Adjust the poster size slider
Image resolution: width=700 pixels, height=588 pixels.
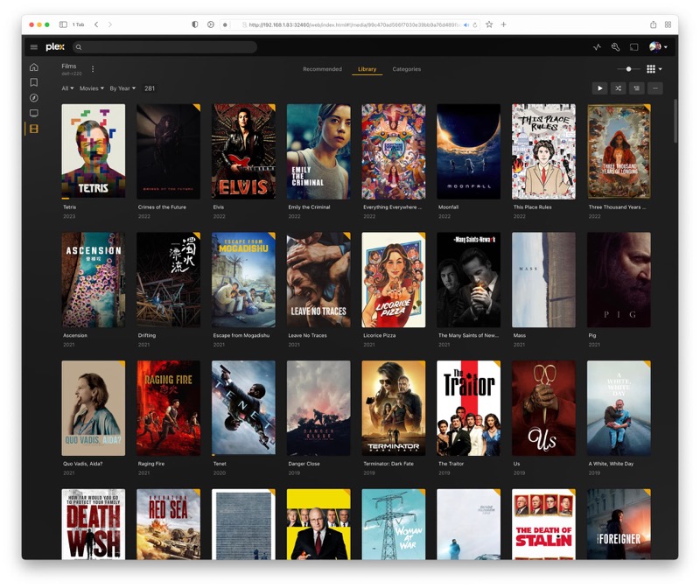tap(628, 69)
